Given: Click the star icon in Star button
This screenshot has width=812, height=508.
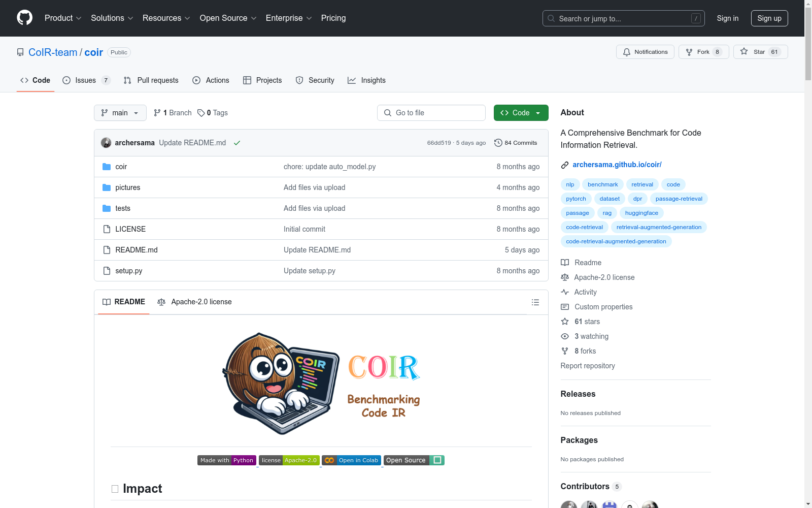Looking at the screenshot, I should click(x=744, y=51).
